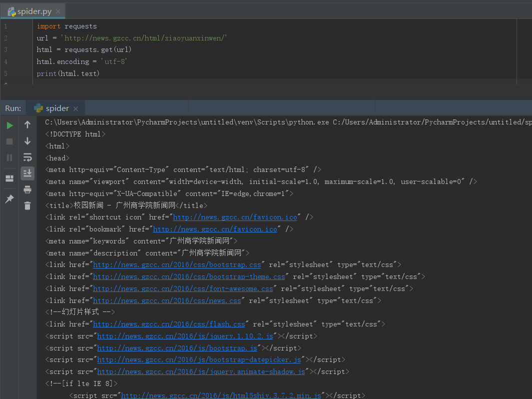Stop the running process square icon
Viewport: 532px width, 399px height.
[x=9, y=141]
